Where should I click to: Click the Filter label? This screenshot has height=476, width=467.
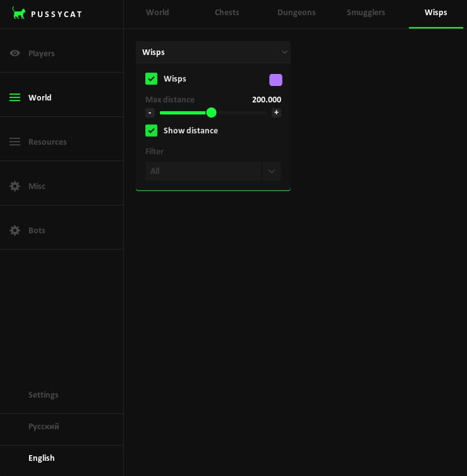[154, 152]
